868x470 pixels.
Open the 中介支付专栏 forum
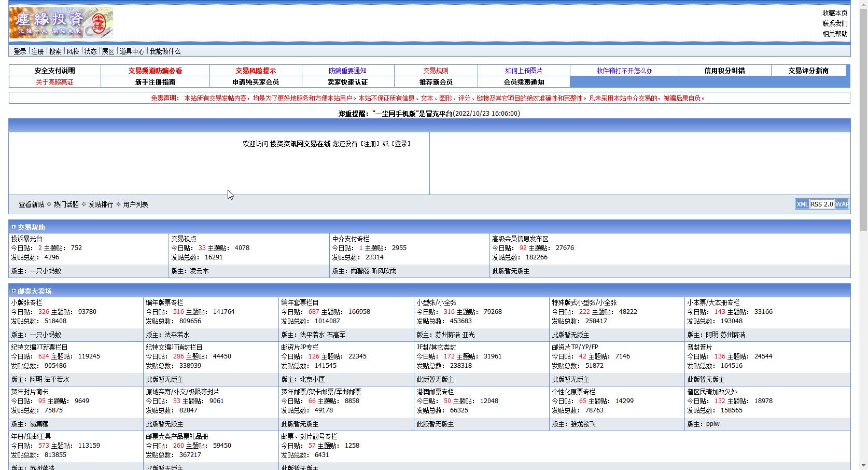click(x=351, y=239)
